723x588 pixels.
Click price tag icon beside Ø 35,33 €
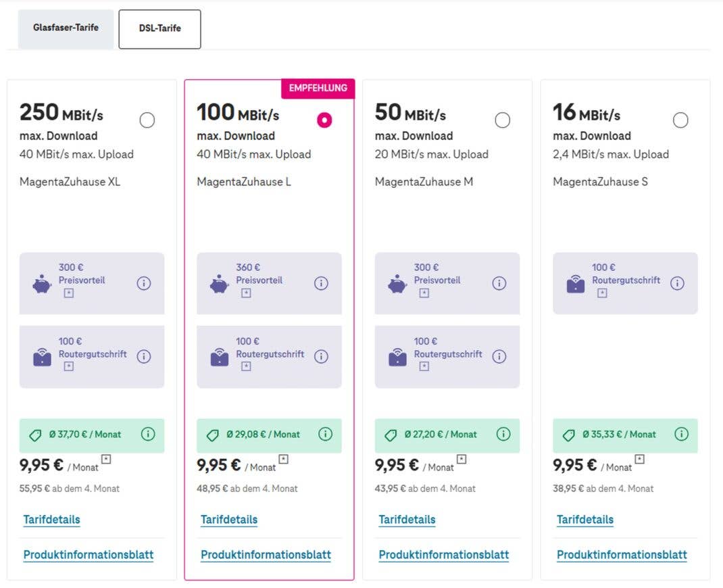[568, 435]
